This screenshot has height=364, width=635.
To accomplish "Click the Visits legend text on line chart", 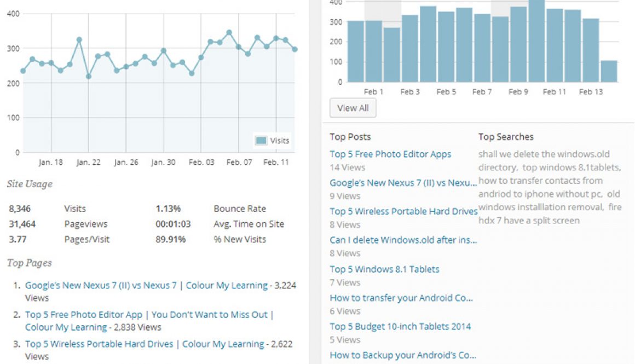I will pyautogui.click(x=279, y=141).
